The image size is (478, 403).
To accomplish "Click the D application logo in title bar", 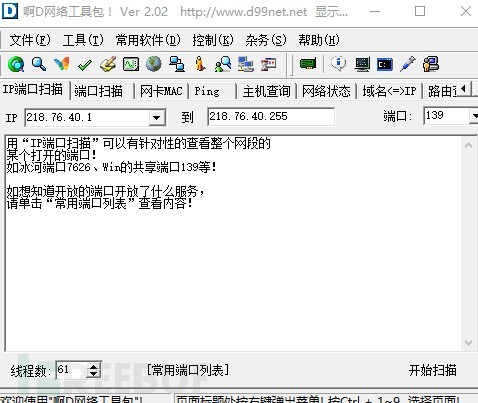I will 10,11.
